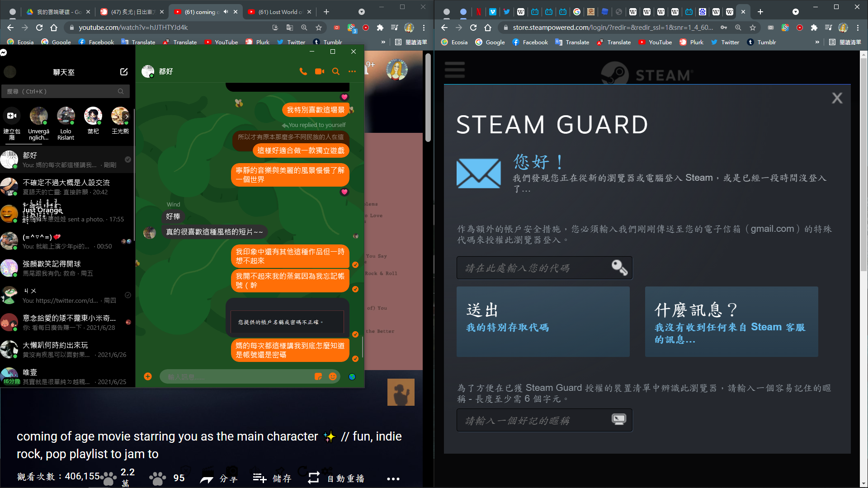Click the Messenger search box
The width and height of the screenshot is (868, 488).
[66, 91]
